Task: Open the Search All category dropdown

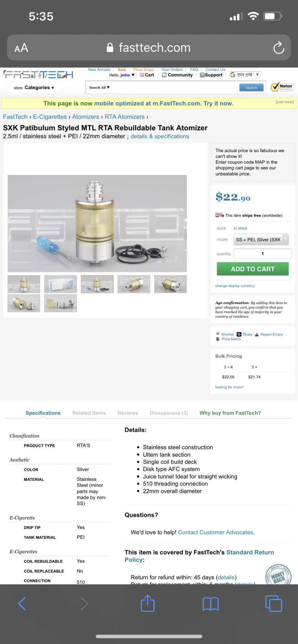Action: tap(99, 87)
